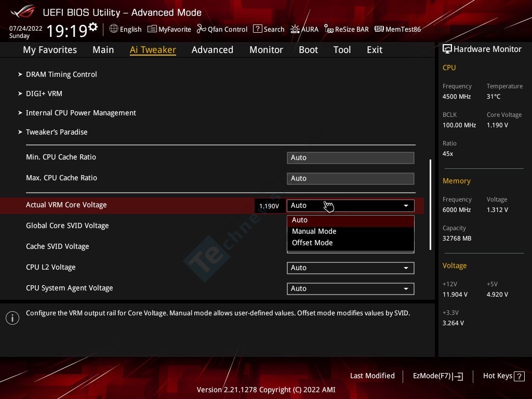Click the +12V reading 11.904 V
532x399 pixels.
(455, 295)
